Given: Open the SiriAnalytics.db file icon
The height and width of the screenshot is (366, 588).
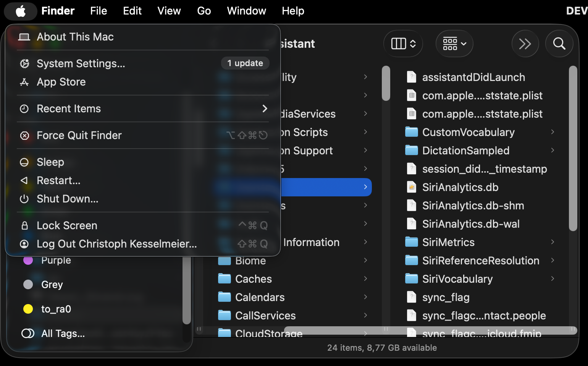Looking at the screenshot, I should click(412, 187).
